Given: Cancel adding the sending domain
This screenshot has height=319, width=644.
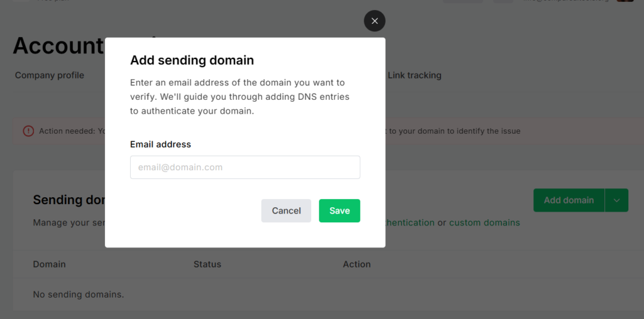Looking at the screenshot, I should pos(286,211).
